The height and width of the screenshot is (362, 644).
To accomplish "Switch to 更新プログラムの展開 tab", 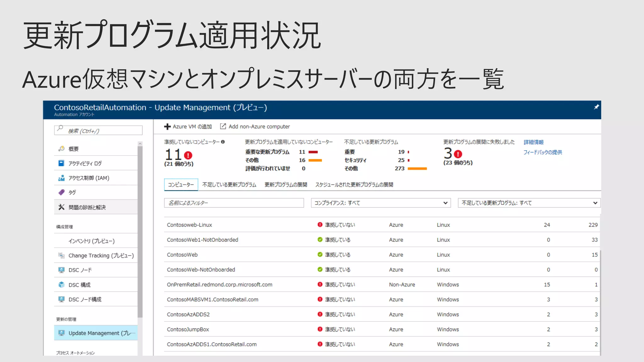I will 286,185.
